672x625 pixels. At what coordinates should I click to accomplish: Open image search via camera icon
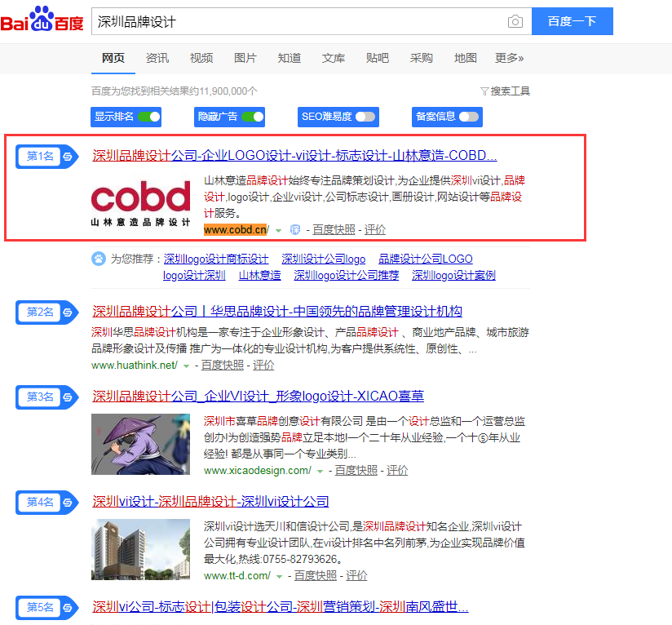click(x=515, y=21)
